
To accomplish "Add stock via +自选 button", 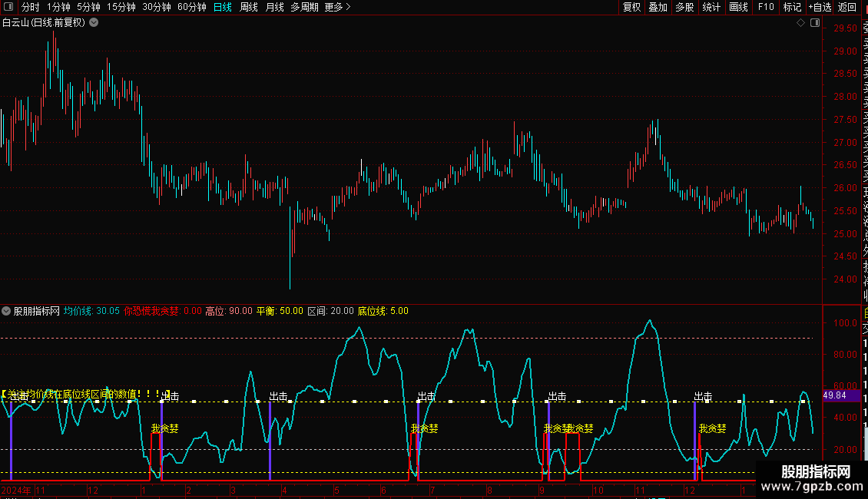I will point(820,7).
